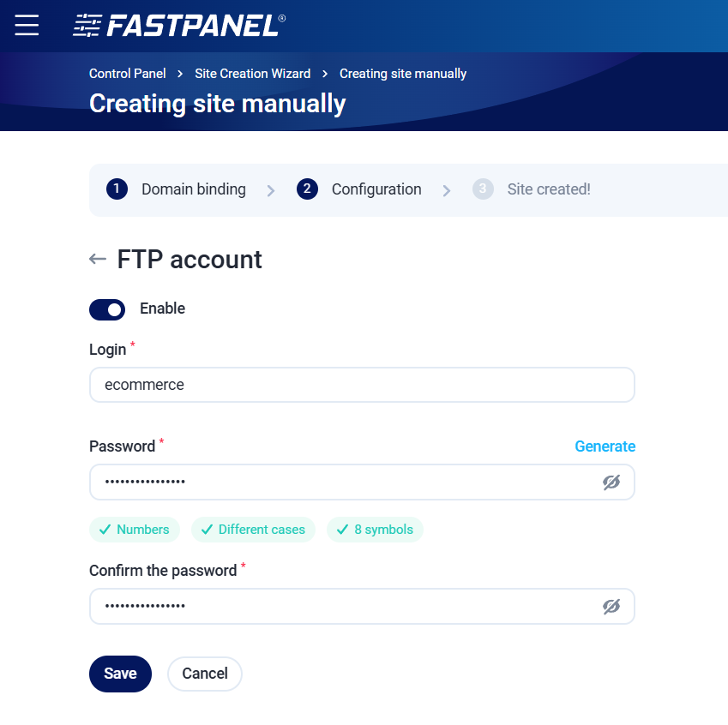Generate a random password
This screenshot has height=725, width=728.
(x=605, y=446)
